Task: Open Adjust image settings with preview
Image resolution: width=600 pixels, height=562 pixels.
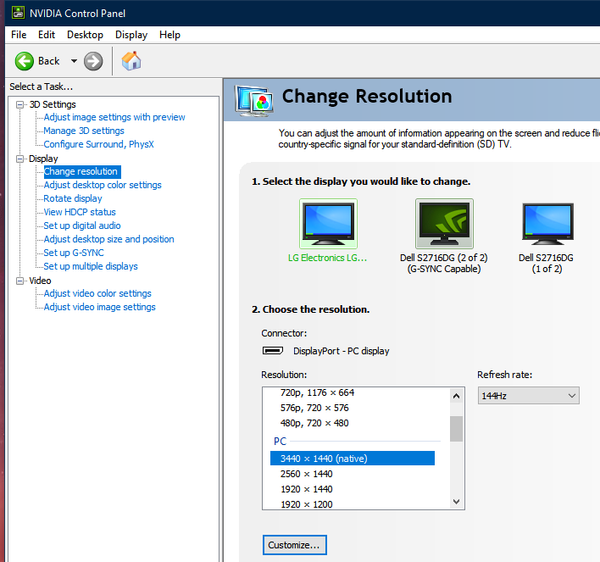Action: tap(114, 117)
